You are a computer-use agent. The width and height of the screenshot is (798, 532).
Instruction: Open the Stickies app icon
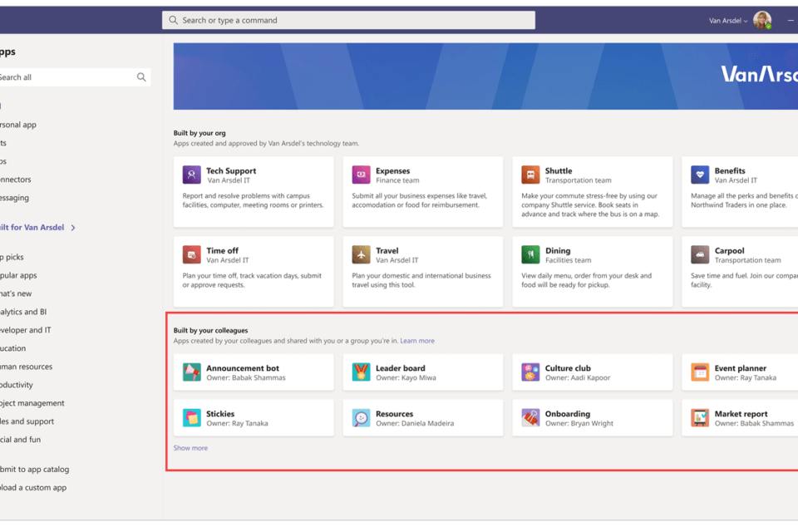pyautogui.click(x=192, y=418)
